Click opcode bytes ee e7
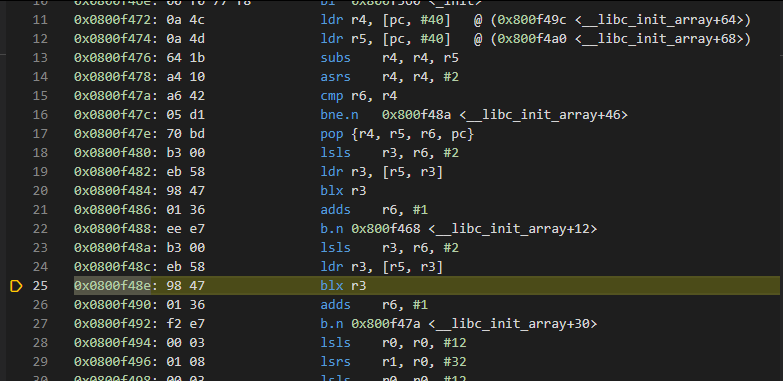The width and height of the screenshot is (783, 381). (x=186, y=229)
